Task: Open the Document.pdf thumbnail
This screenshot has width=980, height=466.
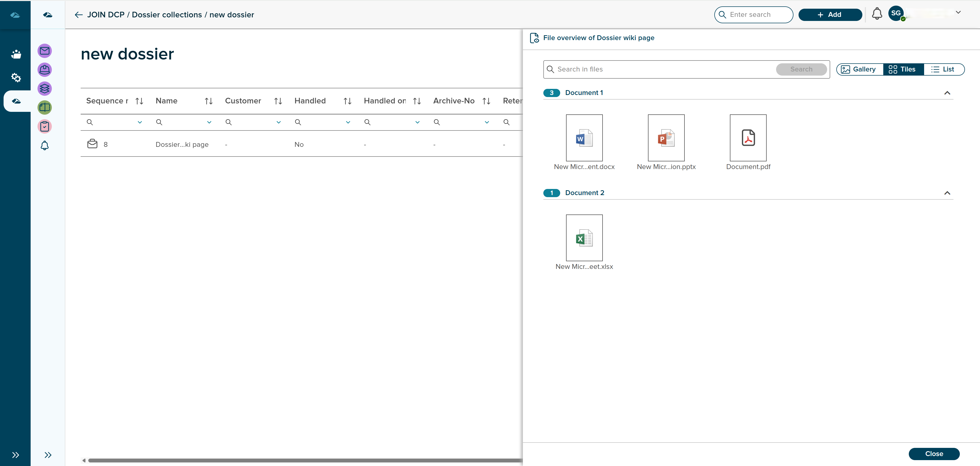Action: [x=748, y=138]
